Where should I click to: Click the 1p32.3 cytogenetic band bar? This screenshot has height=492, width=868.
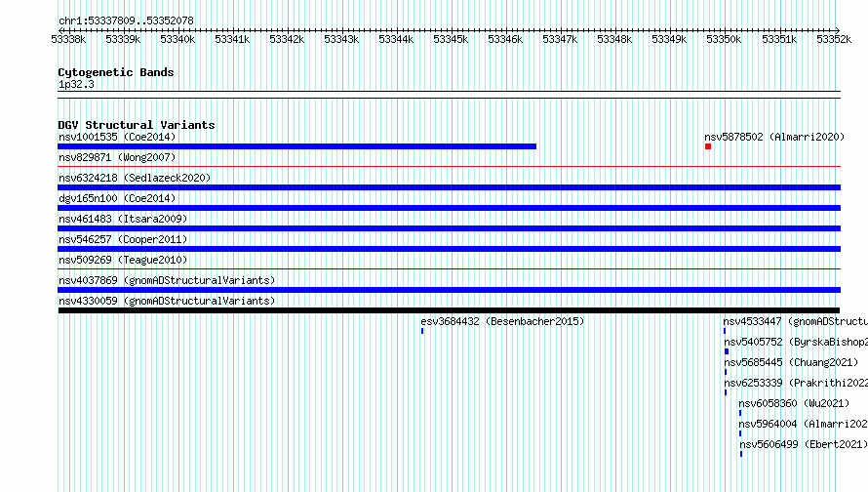[449, 95]
